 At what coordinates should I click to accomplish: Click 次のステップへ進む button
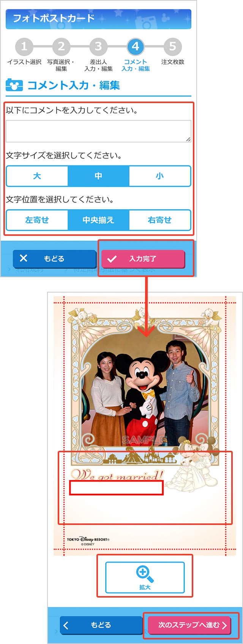(189, 625)
